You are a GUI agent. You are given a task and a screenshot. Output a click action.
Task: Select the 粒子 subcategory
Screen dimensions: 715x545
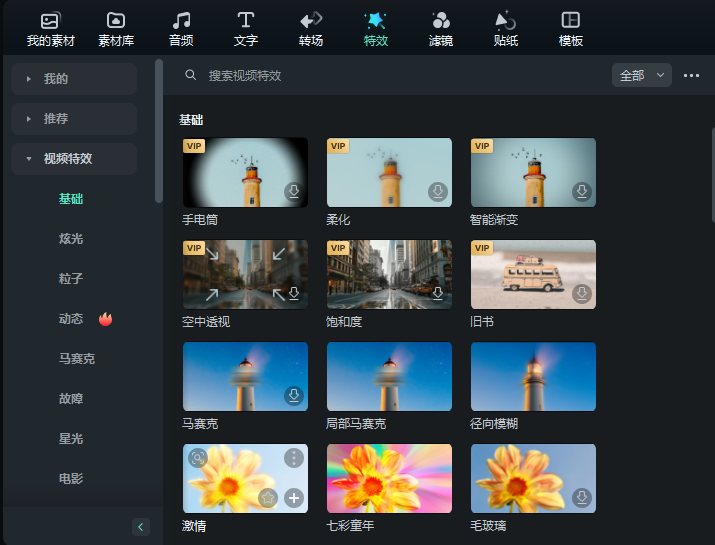click(x=71, y=279)
